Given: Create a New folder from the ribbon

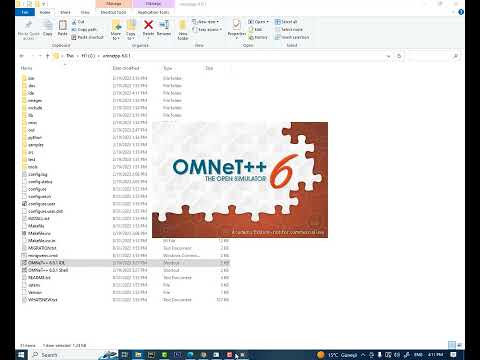Looking at the screenshot, I should click(183, 30).
